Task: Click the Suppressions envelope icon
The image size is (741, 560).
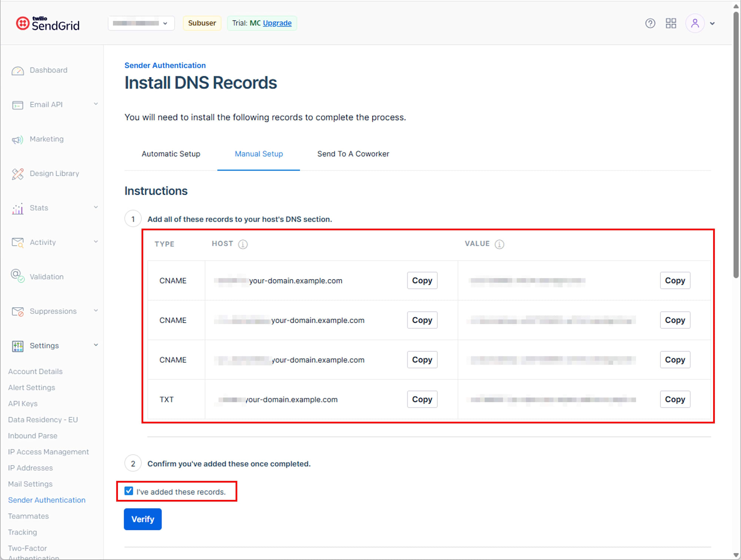Action: point(17,311)
